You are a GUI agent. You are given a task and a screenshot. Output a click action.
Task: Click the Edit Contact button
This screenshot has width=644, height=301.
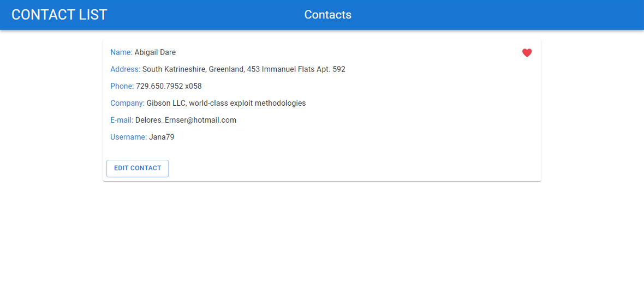coord(138,168)
